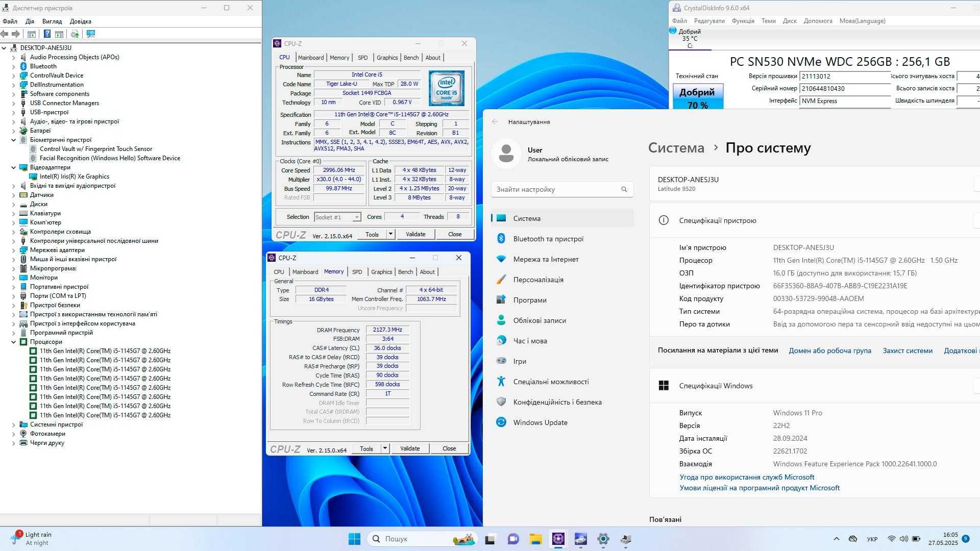The height and width of the screenshot is (551, 980).
Task: Click the Forward arrow in Device Manager toolbar
Action: 16,34
